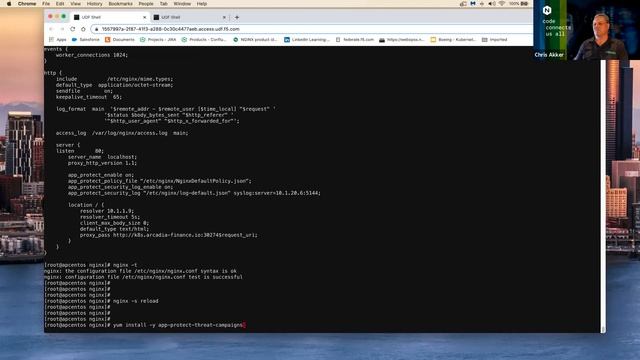This screenshot has height=360, width=640.
Task: Open the NGINX product bookmark
Action: click(x=255, y=40)
